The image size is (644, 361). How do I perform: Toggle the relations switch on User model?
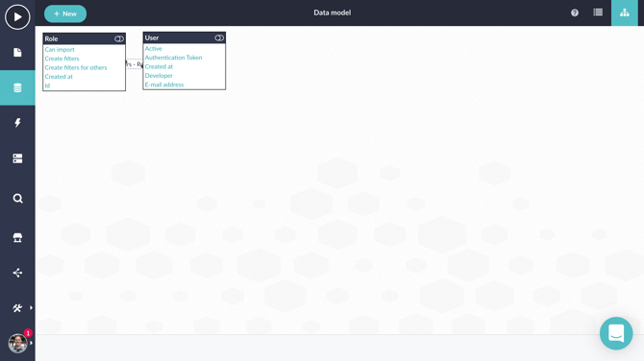pos(219,37)
